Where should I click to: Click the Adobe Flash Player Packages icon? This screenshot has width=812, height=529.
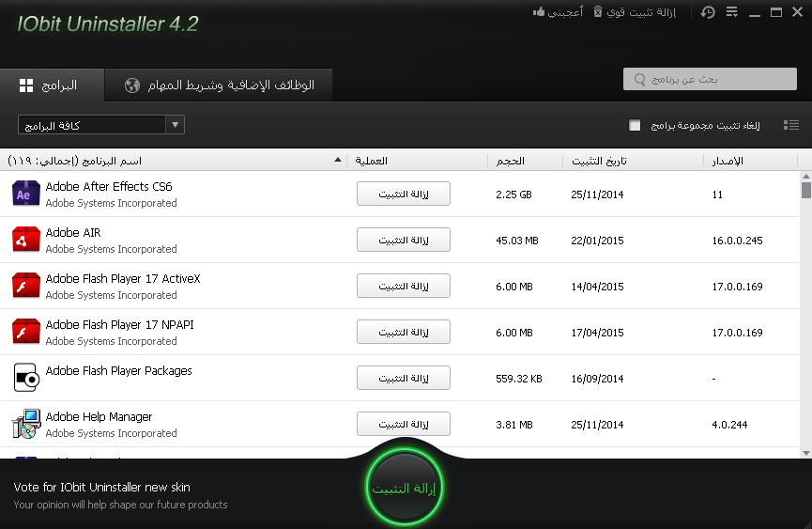(x=26, y=377)
